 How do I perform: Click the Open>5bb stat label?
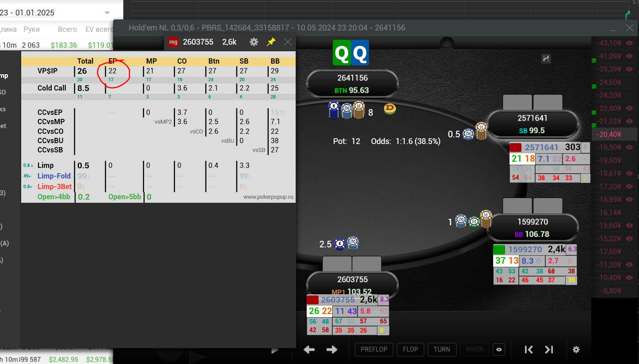tap(125, 197)
